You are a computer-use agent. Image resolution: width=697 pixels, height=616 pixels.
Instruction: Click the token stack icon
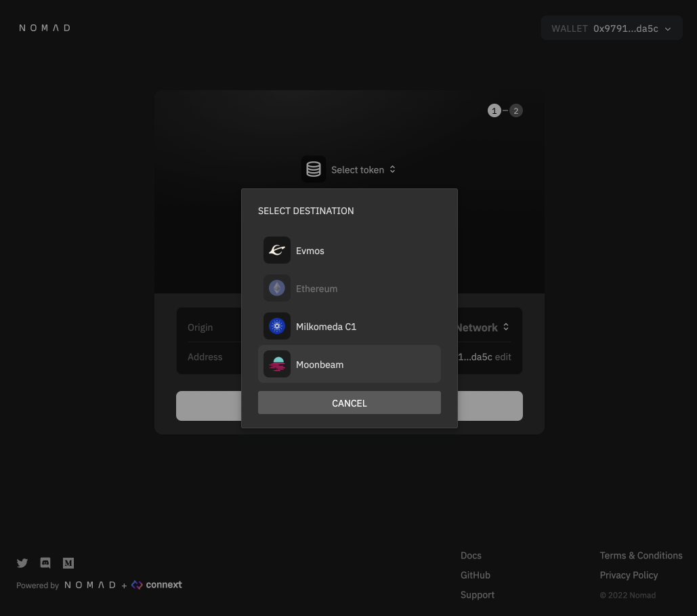(x=314, y=169)
